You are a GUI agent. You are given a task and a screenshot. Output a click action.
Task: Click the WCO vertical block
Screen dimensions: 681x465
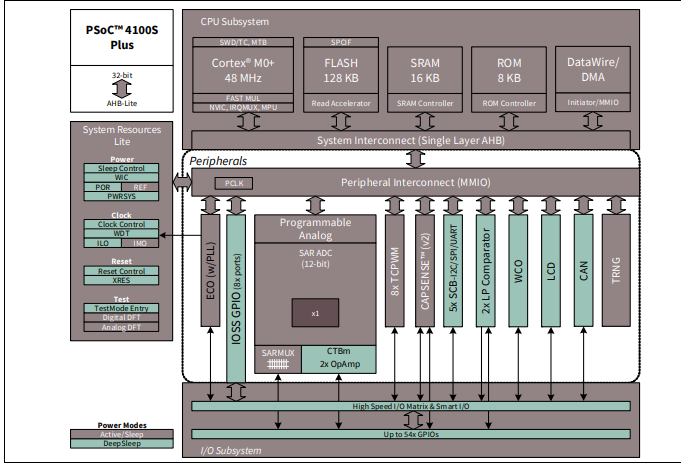tap(518, 273)
